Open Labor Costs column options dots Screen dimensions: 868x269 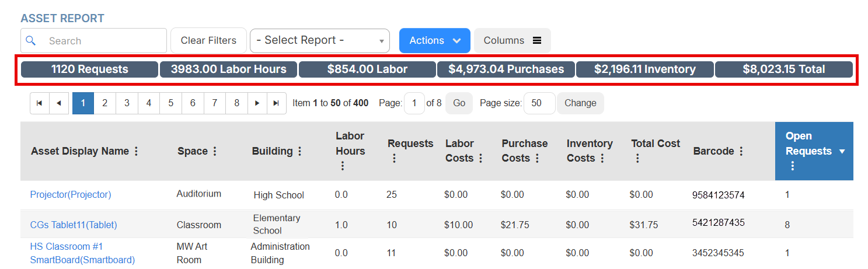[x=481, y=158]
